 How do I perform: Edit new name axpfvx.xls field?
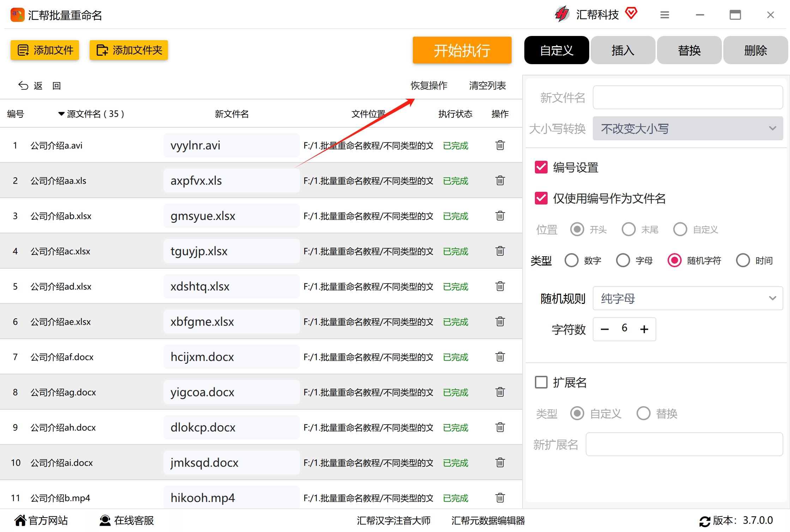point(231,181)
